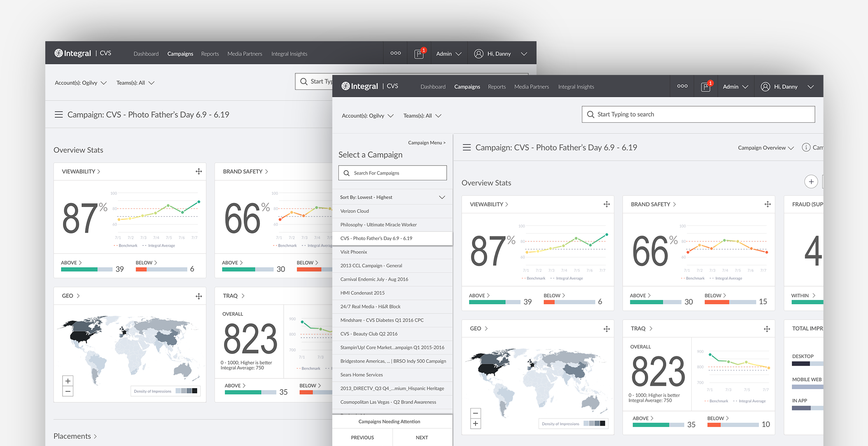Open the three-dots more menu in front navbar
The image size is (868, 446).
682,86
